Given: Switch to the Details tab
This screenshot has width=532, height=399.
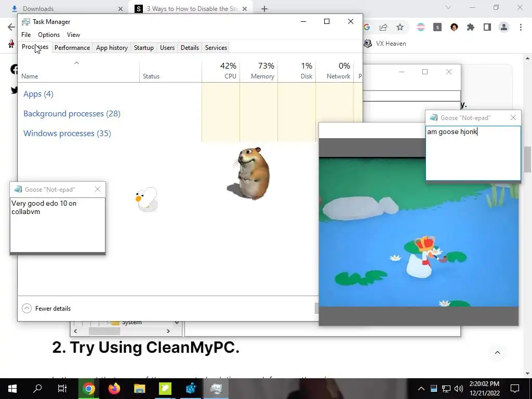Looking at the screenshot, I should tap(190, 47).
